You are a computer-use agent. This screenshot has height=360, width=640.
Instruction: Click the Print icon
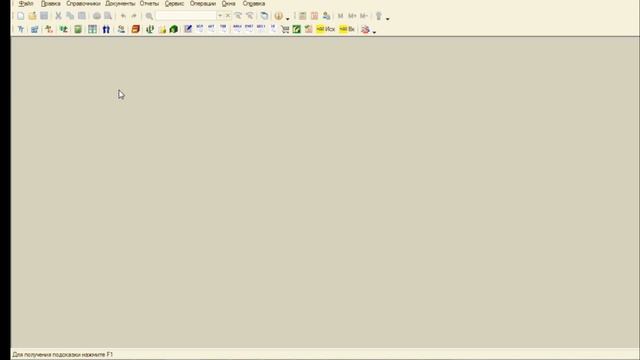click(97, 16)
